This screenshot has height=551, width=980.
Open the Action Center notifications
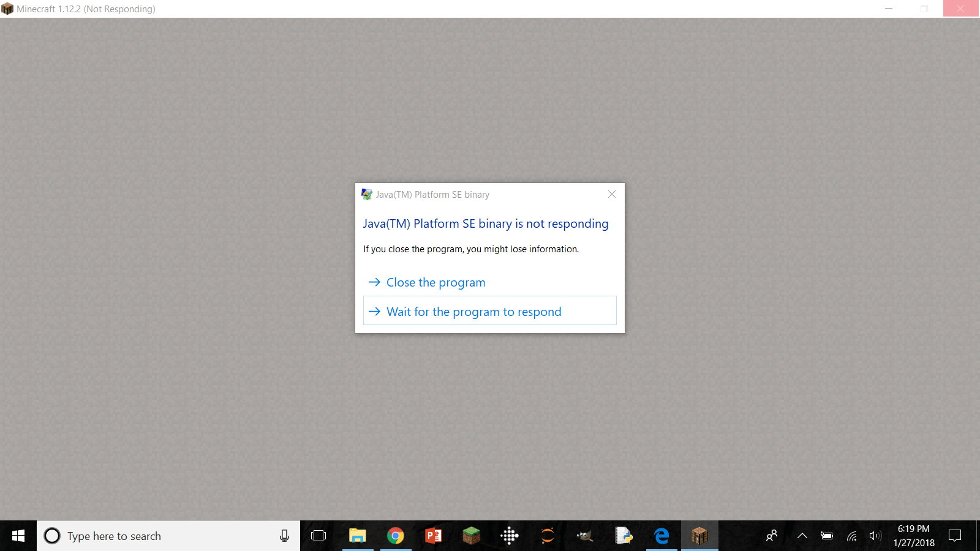click(955, 536)
